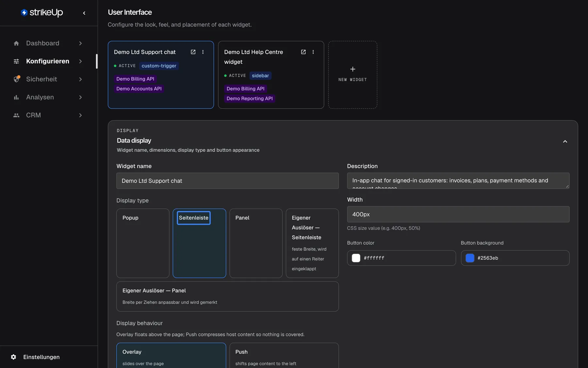Open Demo Ltd Support chat in new window

click(x=193, y=52)
